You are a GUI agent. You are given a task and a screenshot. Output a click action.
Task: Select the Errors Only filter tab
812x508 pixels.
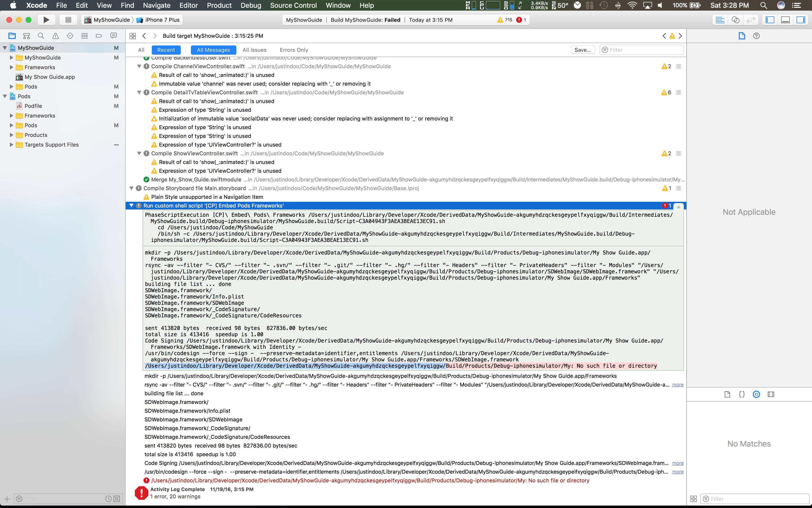294,50
